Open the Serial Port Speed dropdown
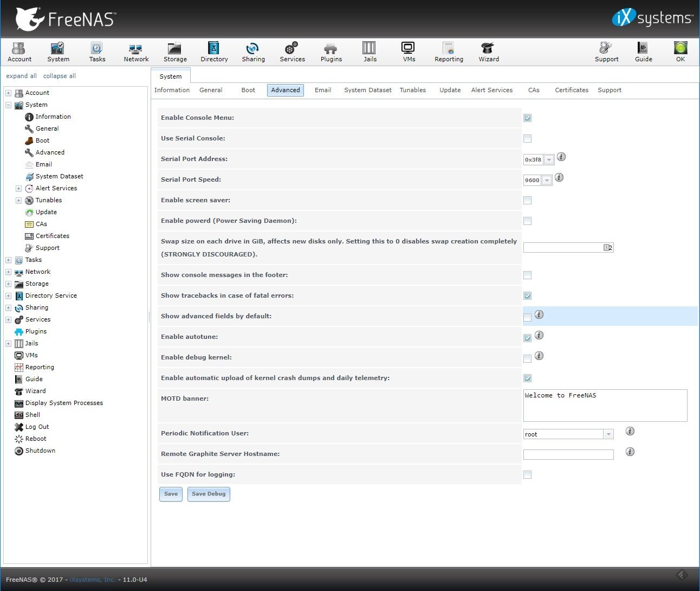 (x=547, y=181)
